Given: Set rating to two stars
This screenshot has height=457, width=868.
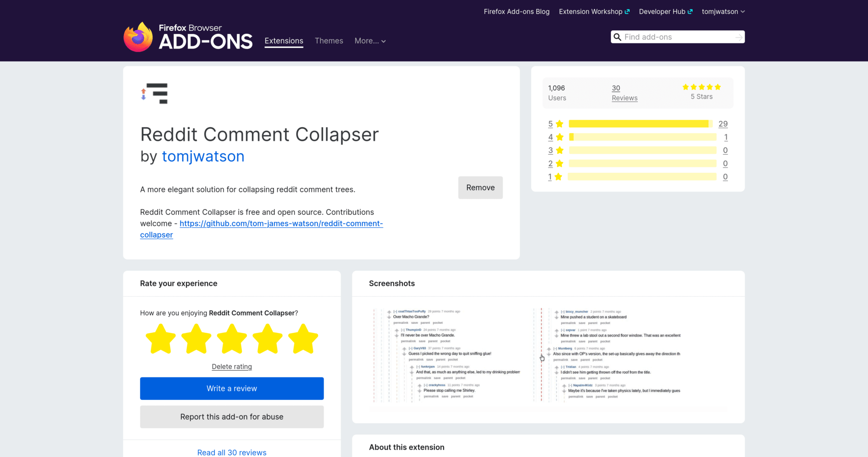Looking at the screenshot, I should [196, 339].
